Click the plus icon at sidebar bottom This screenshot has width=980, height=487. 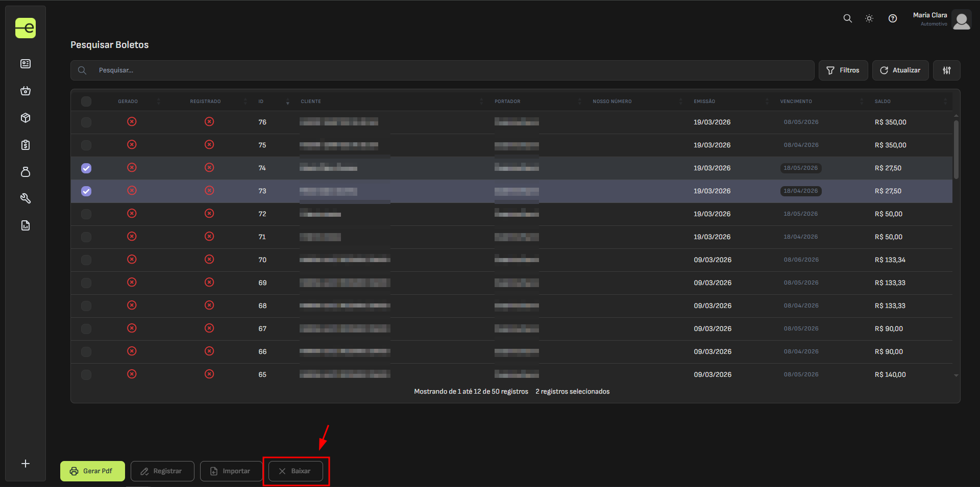coord(26,464)
